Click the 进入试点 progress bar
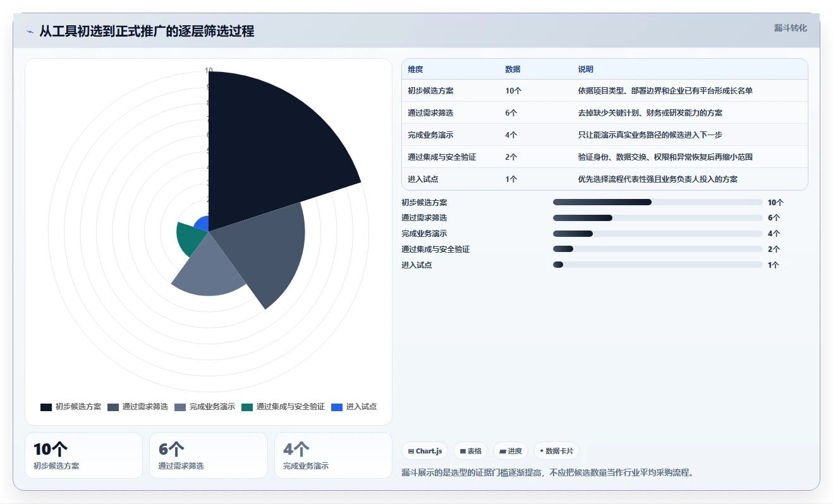This screenshot has height=504, width=833. [x=658, y=265]
